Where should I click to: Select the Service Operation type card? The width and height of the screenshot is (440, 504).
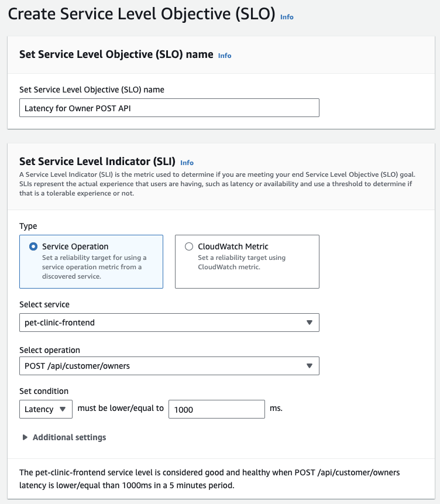click(91, 261)
